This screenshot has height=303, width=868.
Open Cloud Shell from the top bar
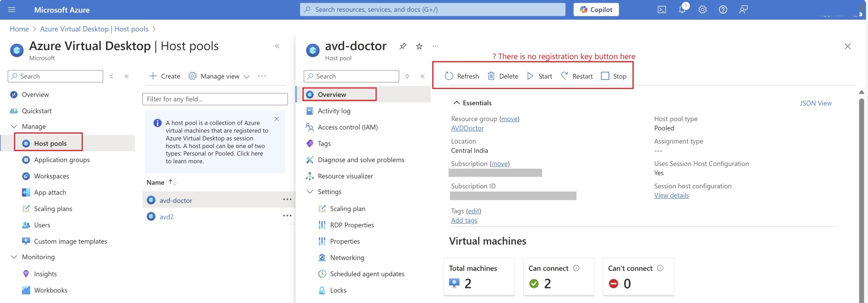pyautogui.click(x=661, y=9)
